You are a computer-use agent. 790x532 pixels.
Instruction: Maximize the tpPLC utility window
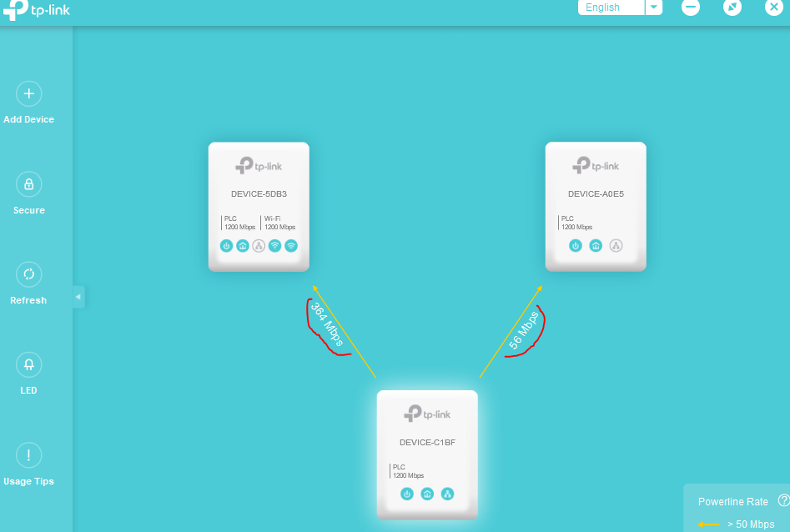pyautogui.click(x=732, y=7)
